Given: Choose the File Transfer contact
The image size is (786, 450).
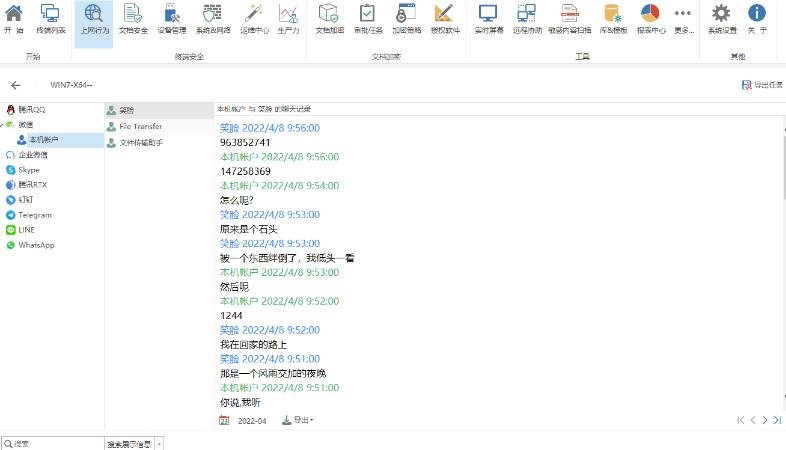Looking at the screenshot, I should 140,127.
